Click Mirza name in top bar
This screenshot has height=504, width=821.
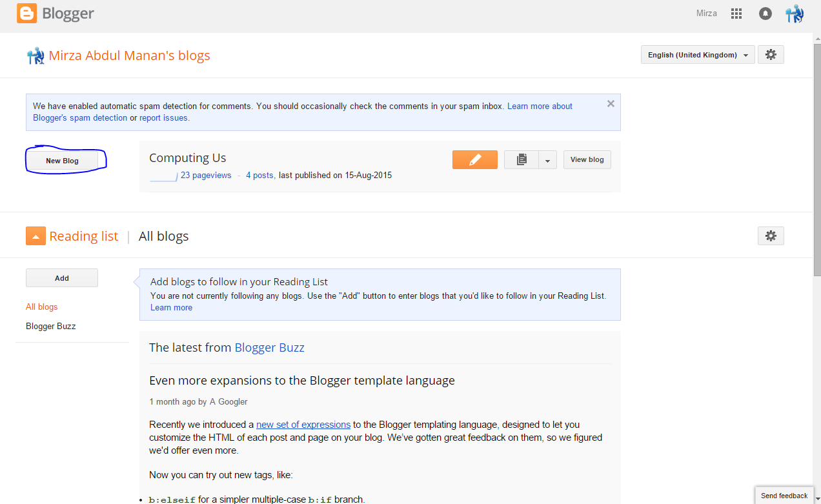[707, 14]
